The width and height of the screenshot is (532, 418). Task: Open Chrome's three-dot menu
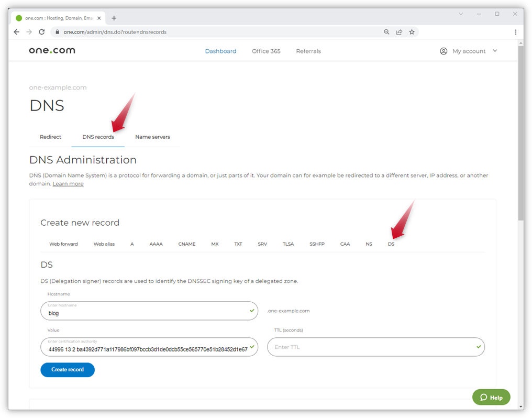coord(516,32)
